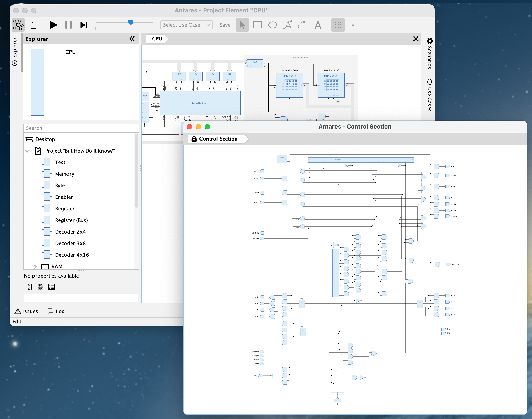The height and width of the screenshot is (419, 532).
Task: Click the Save button
Action: click(x=225, y=25)
